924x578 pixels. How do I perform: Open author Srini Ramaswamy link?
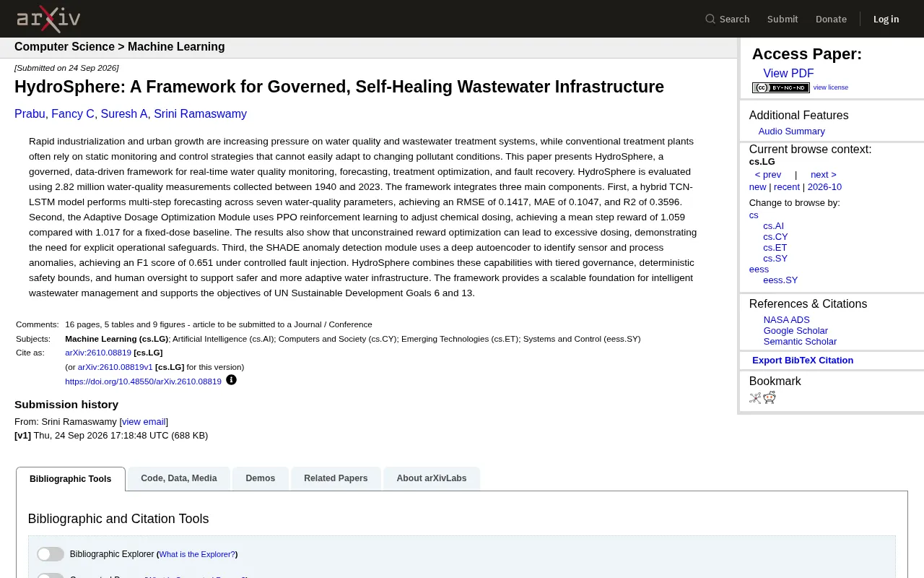[200, 114]
